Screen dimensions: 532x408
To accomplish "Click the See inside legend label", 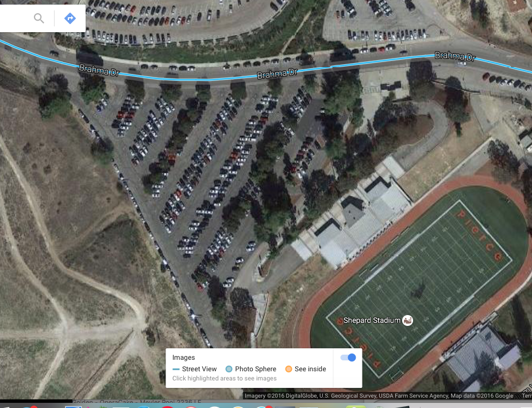I will coord(310,369).
